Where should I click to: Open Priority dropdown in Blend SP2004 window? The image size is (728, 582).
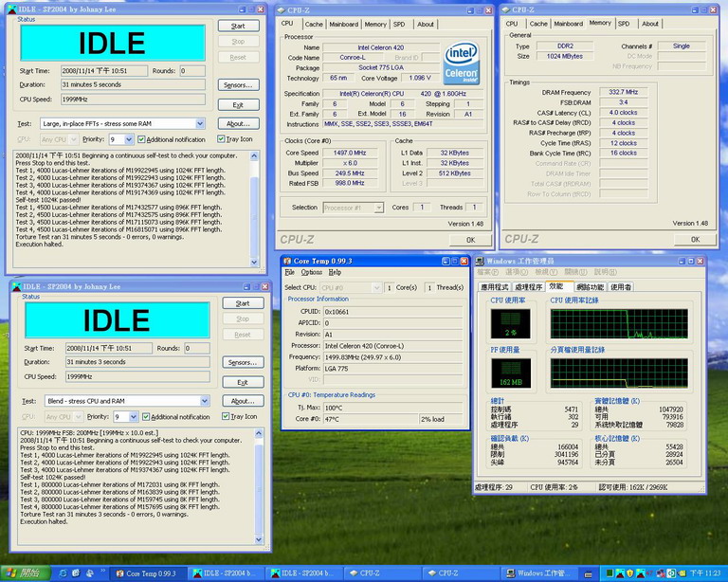point(134,417)
